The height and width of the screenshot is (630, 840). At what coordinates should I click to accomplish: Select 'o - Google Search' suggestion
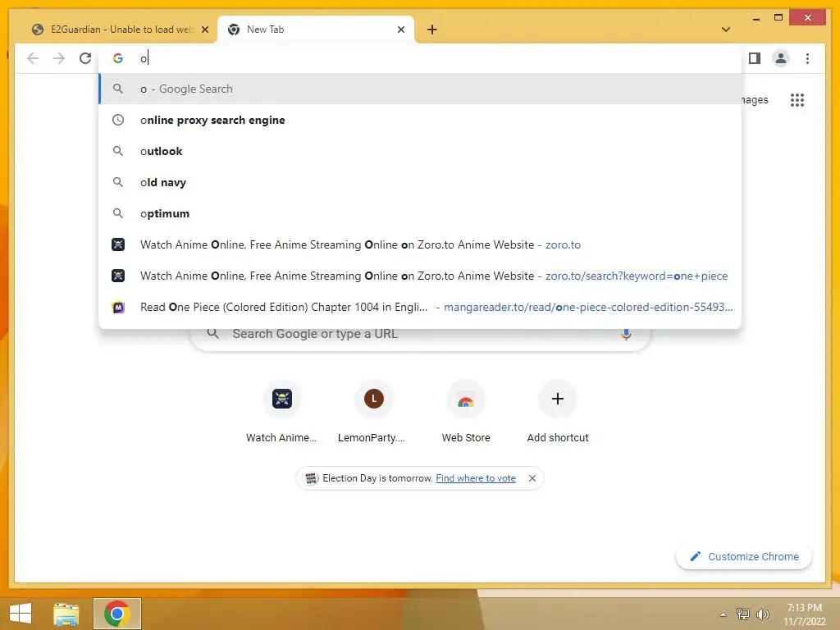(420, 89)
